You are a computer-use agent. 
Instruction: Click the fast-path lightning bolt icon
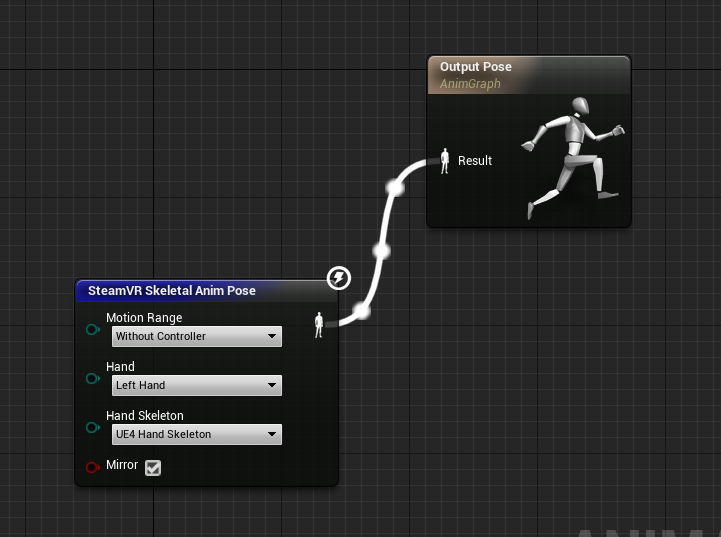(x=339, y=278)
